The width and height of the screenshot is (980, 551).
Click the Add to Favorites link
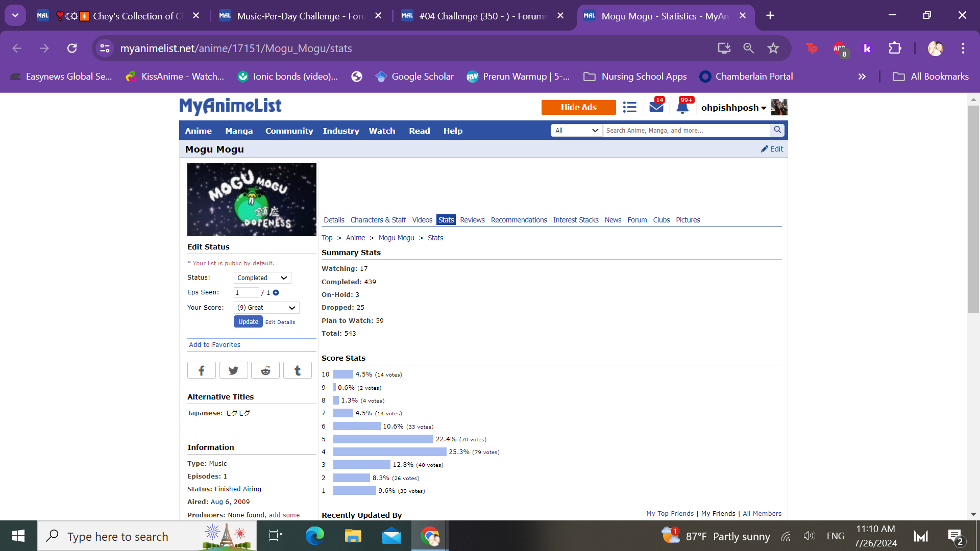click(214, 345)
